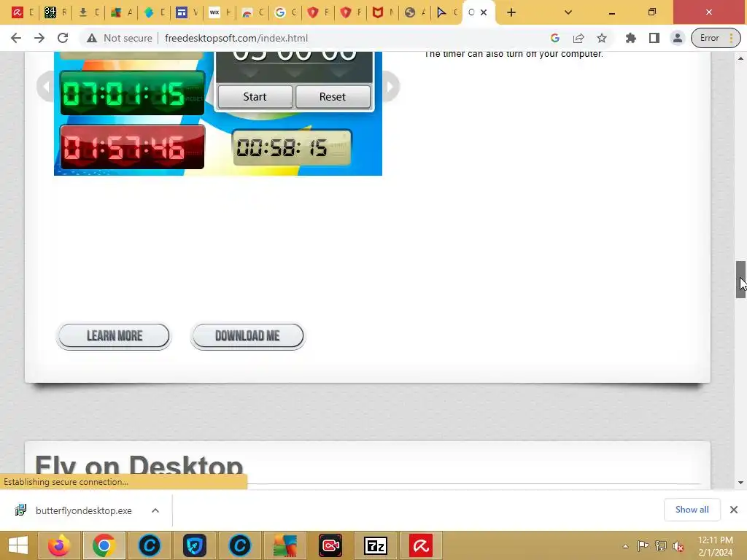Click the beige 00:58:15 timer
This screenshot has height=560, width=747.
(x=292, y=147)
